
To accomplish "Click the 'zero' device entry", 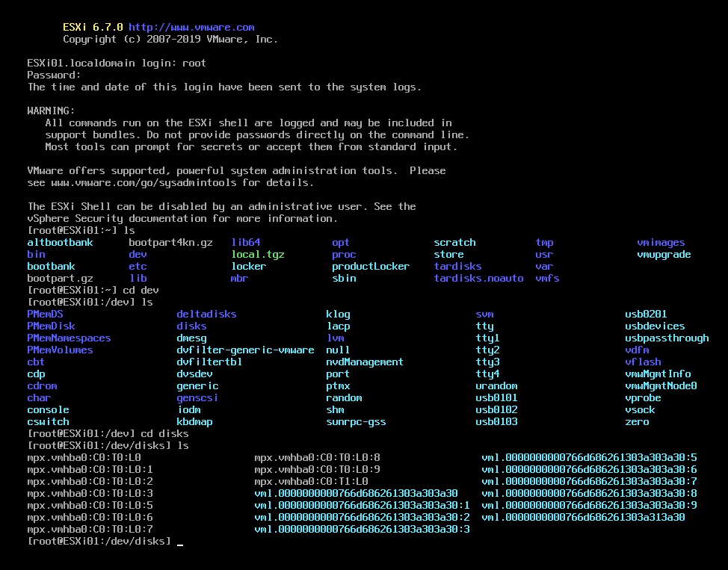I will 637,422.
